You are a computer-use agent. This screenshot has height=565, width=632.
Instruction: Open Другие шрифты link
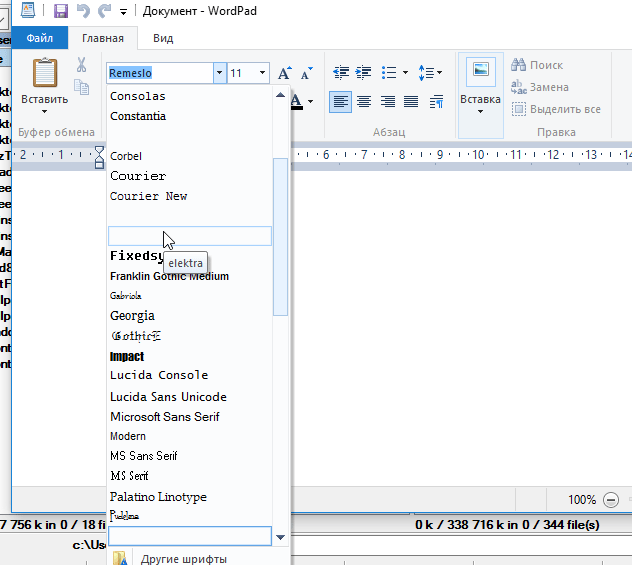[x=183, y=559]
